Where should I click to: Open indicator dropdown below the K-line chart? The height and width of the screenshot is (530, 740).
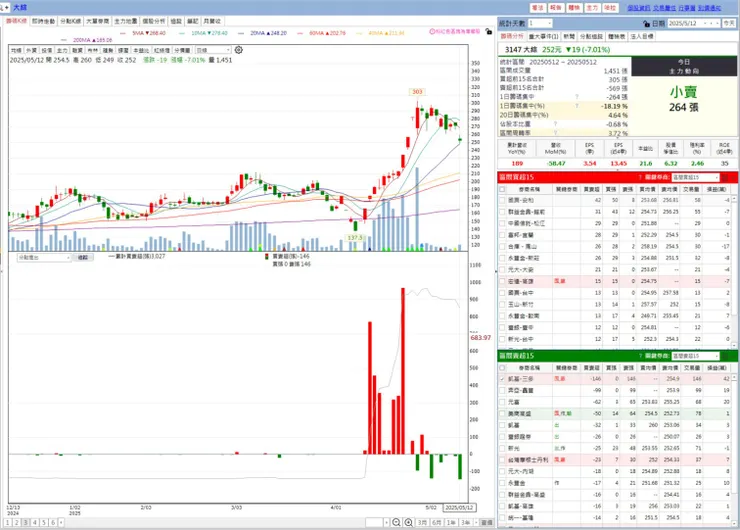44,258
